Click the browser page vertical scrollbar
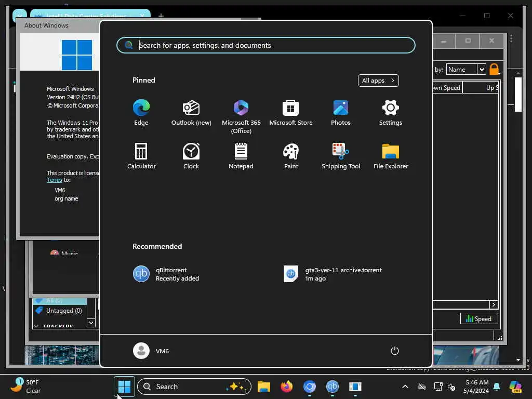The height and width of the screenshot is (399, 532). (518, 95)
